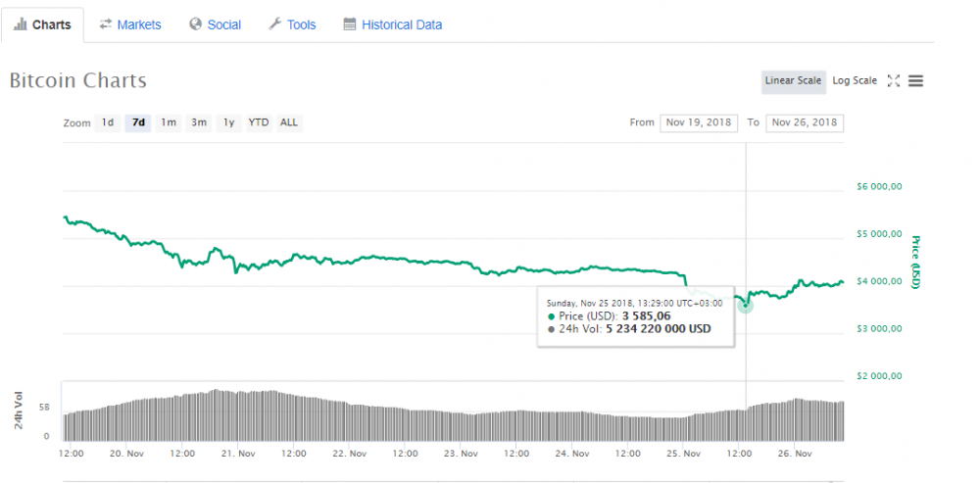
Task: Switch to the Social tab
Action: tap(215, 25)
